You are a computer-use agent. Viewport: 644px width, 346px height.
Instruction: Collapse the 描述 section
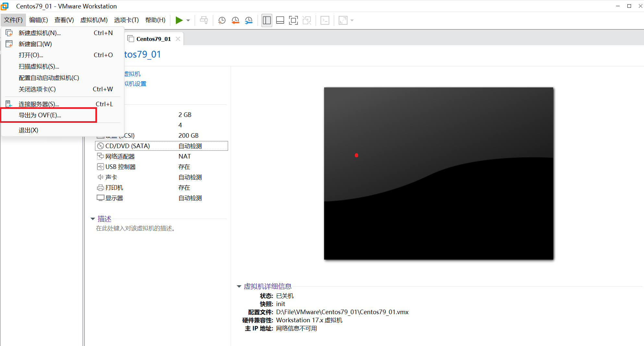point(93,219)
